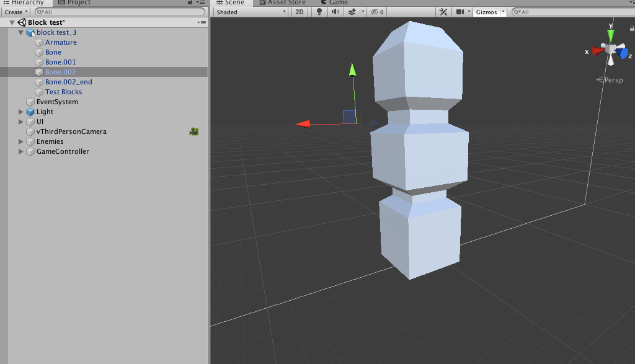The height and width of the screenshot is (364, 635).
Task: Expand the Enemies object in Hierarchy
Action: [x=21, y=141]
